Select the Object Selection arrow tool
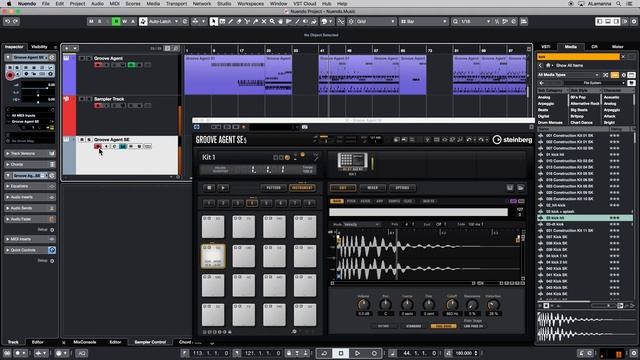 (x=213, y=22)
